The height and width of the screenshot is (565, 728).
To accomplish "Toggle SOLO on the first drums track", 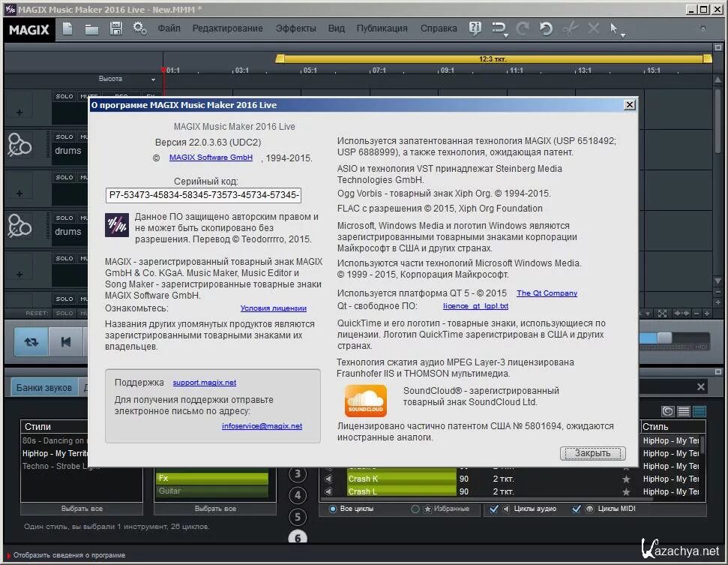I will click(x=64, y=137).
